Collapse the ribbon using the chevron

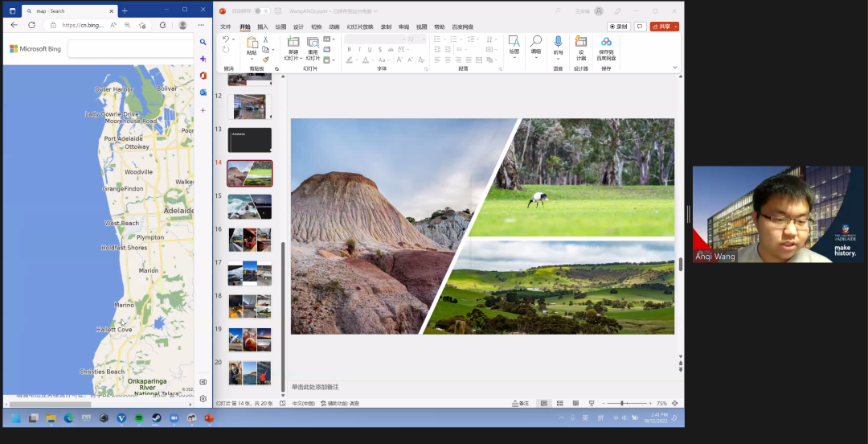pos(675,68)
